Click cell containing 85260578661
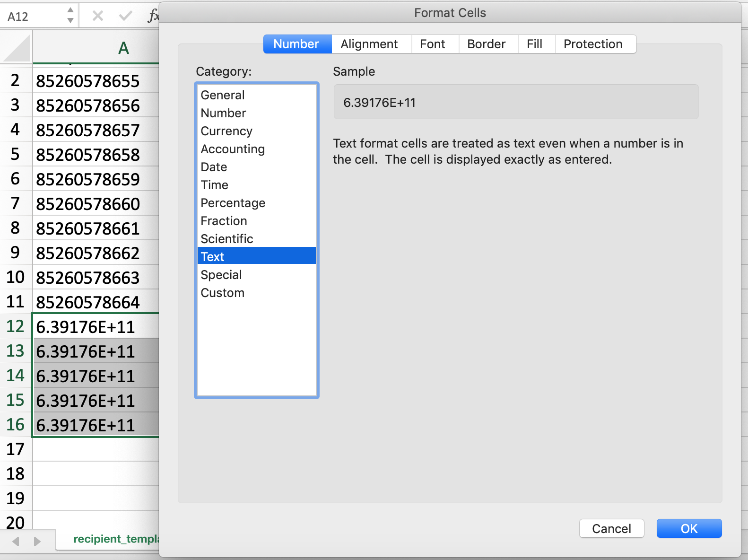The height and width of the screenshot is (560, 748). tap(96, 228)
